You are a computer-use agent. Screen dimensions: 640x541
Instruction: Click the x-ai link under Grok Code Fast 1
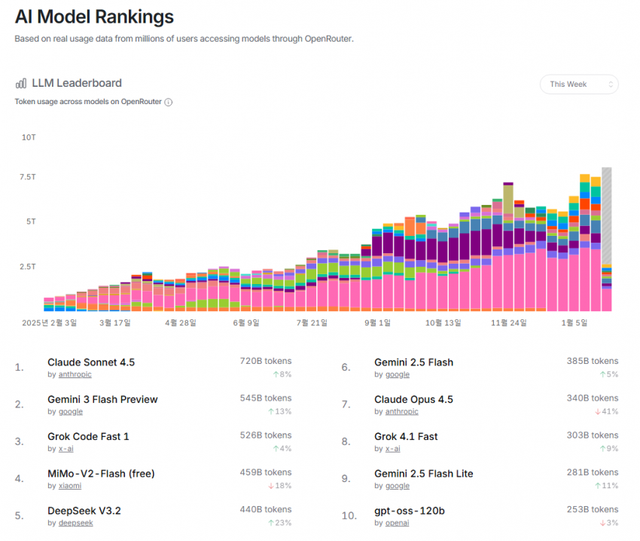[x=65, y=448]
